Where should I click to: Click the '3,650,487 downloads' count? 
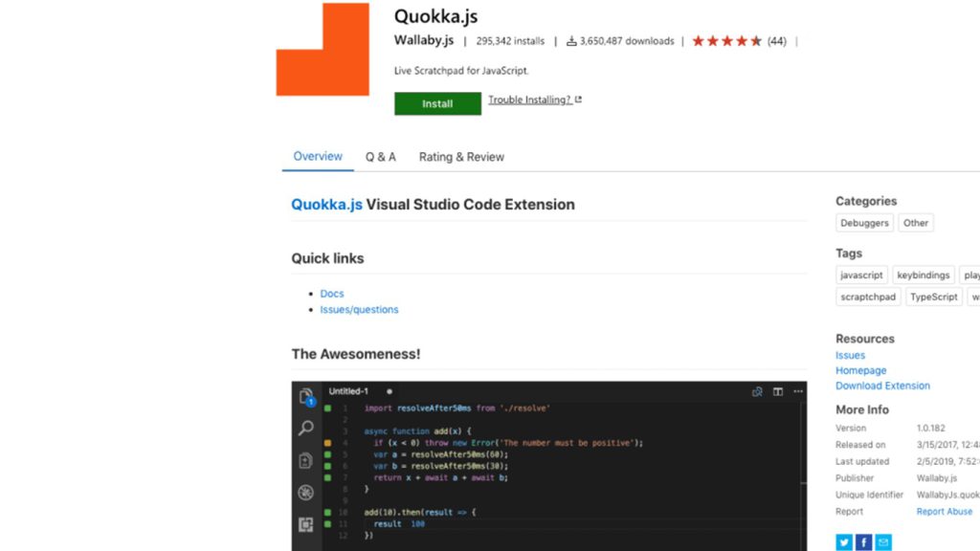click(x=627, y=41)
